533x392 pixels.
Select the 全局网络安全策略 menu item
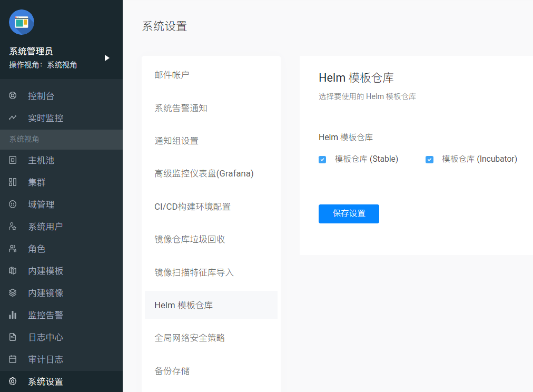(190, 338)
